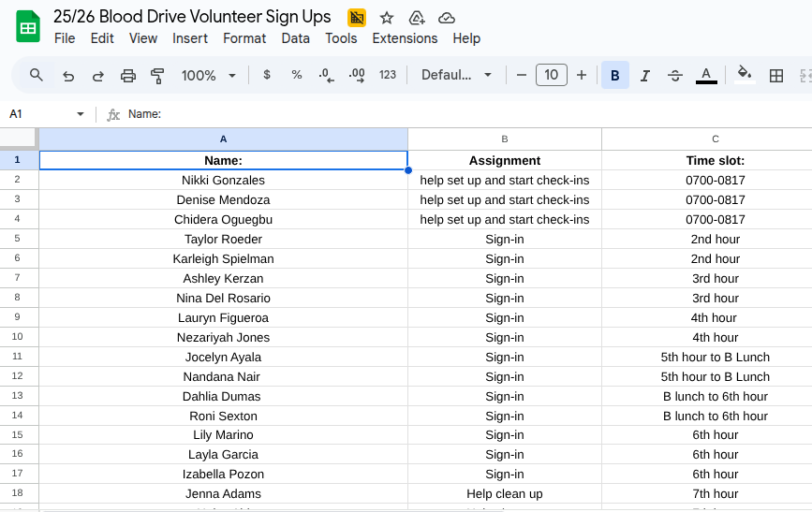
Task: Click the redo arrow icon
Action: 98,75
